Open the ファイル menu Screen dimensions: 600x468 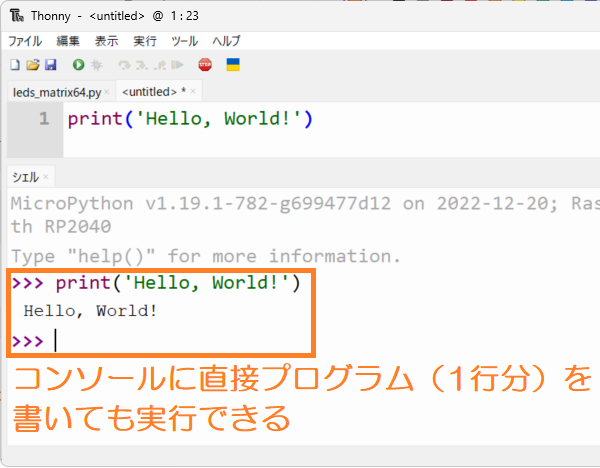pos(25,41)
